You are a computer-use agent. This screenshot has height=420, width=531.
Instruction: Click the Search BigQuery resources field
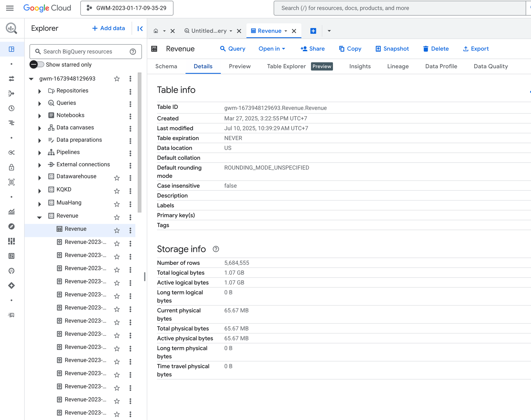click(x=85, y=52)
